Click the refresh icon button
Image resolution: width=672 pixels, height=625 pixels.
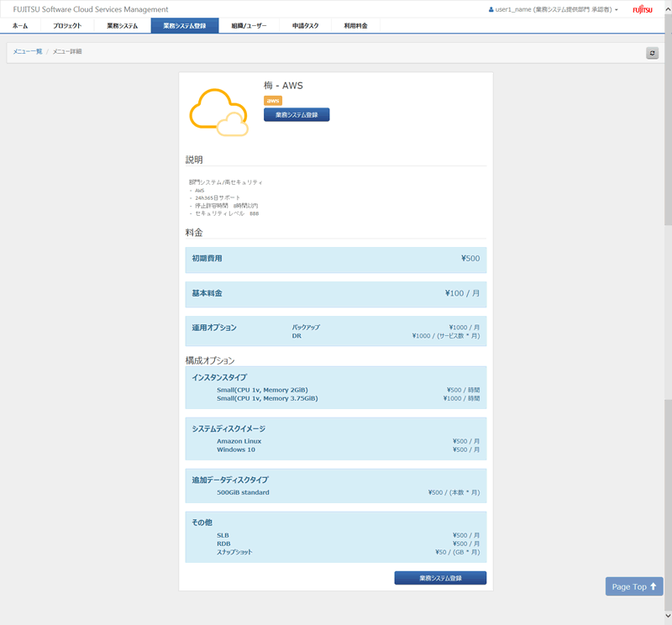[652, 53]
